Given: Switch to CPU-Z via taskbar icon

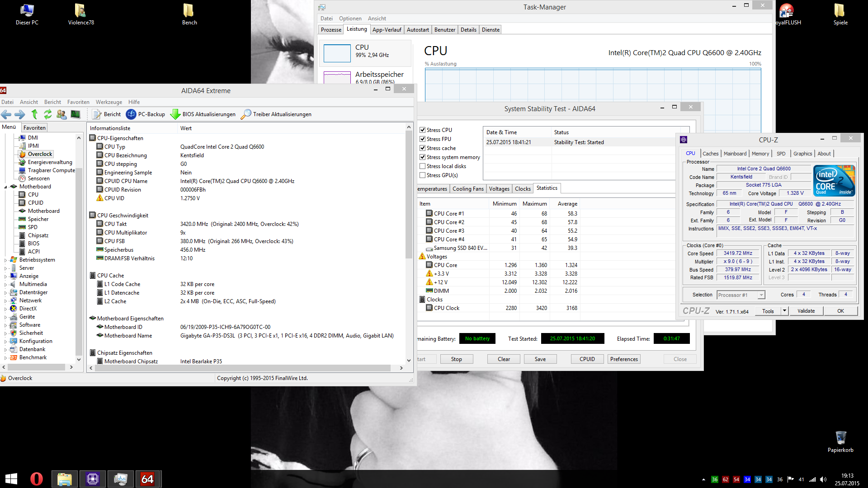Looking at the screenshot, I should tap(93, 479).
